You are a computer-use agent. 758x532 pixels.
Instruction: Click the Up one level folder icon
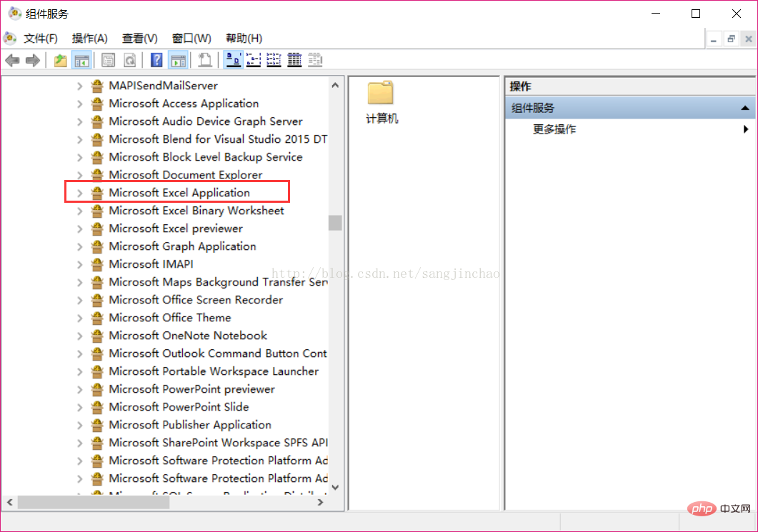(x=61, y=61)
